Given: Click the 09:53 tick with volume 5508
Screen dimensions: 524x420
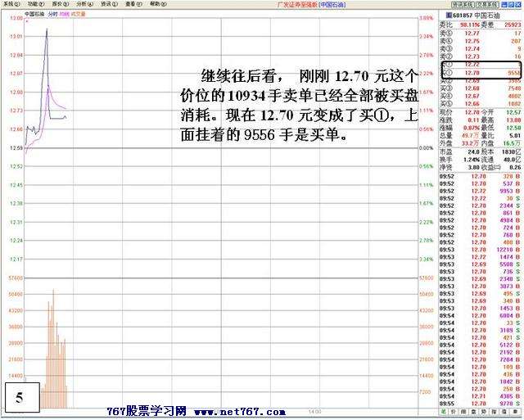Looking at the screenshot, I should [x=480, y=264].
